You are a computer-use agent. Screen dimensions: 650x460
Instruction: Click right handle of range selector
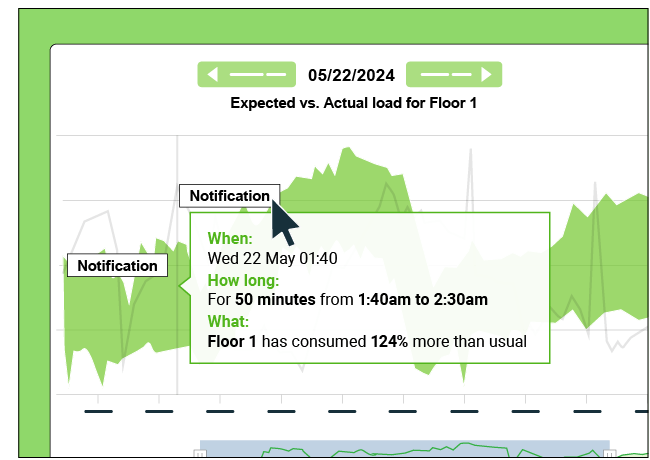pos(610,454)
